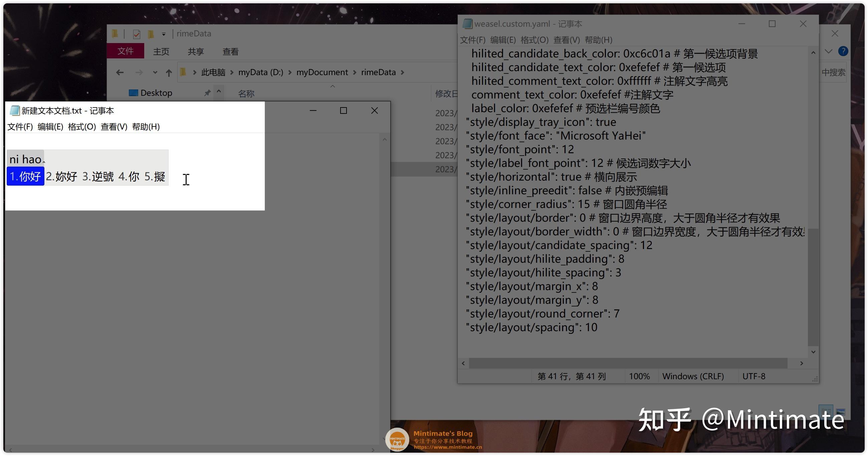Screen dimensions: 868x456
Task: Expand the chevron after rimeData in address bar
Action: (402, 72)
